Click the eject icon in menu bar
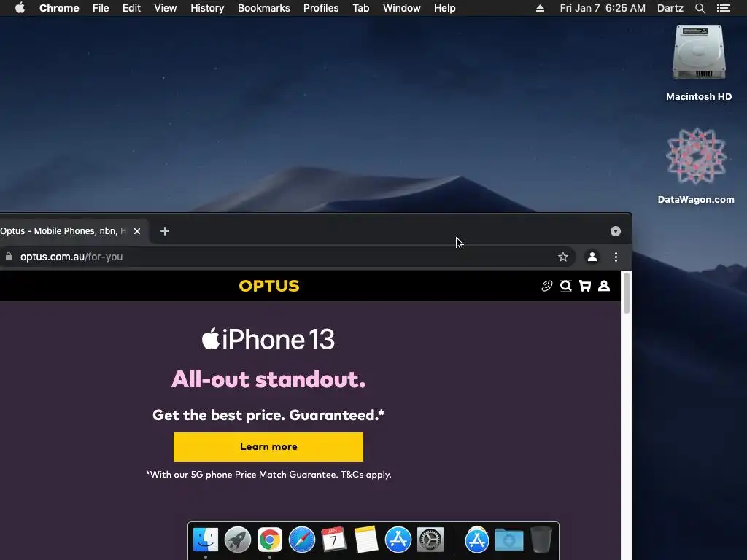The height and width of the screenshot is (560, 747). [x=540, y=8]
